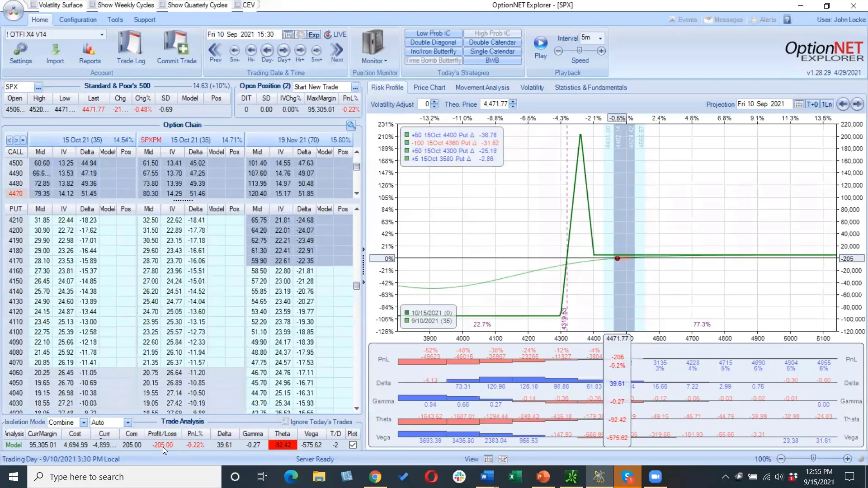Select the Double Calendar strategy

tap(492, 42)
